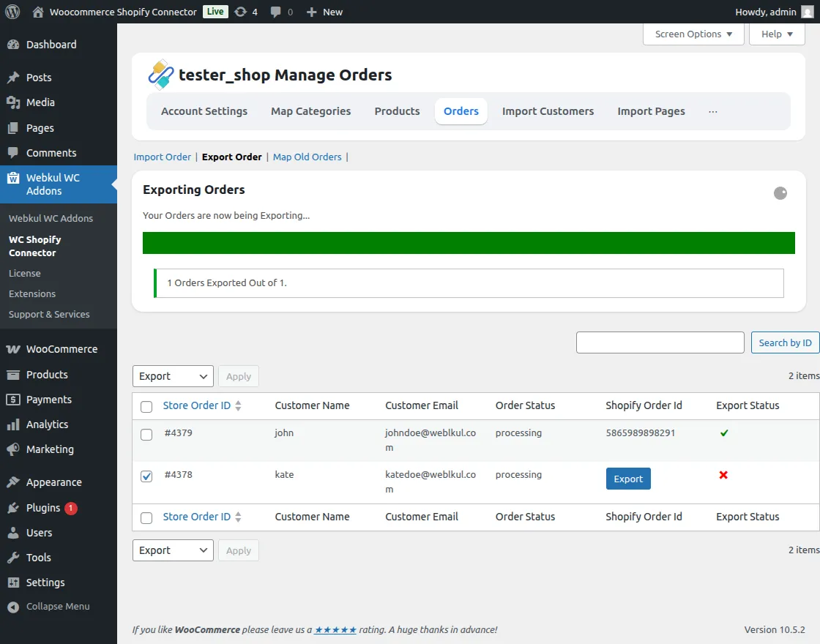Open the updates icon showing 4
The image size is (820, 644).
[x=241, y=12]
